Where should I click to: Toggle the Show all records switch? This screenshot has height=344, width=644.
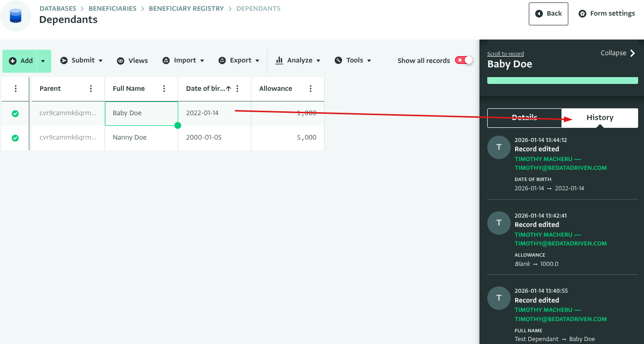coord(464,61)
